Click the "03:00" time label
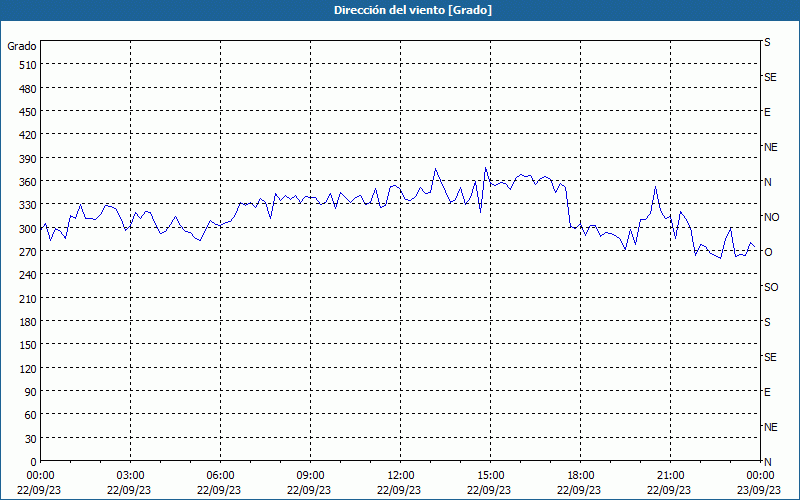This screenshot has width=800, height=500. point(131,476)
